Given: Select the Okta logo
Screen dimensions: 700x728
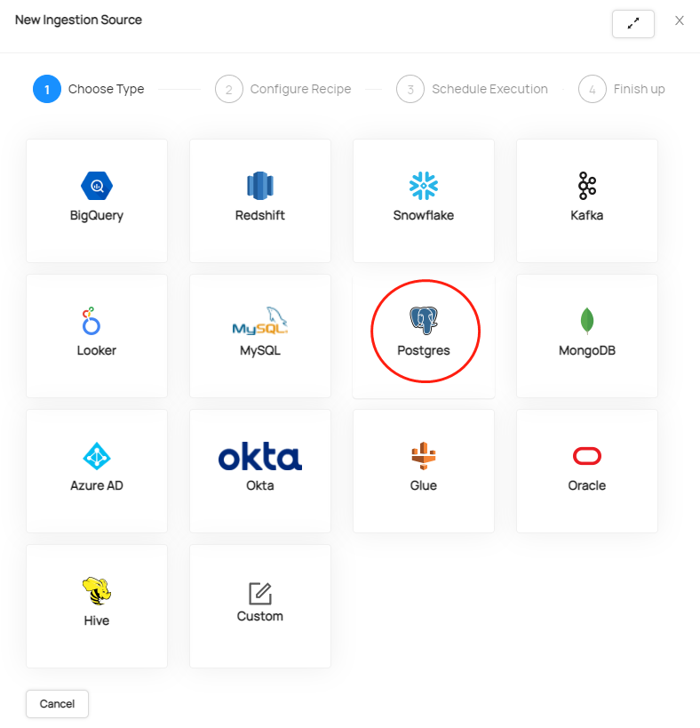Looking at the screenshot, I should click(x=259, y=457).
